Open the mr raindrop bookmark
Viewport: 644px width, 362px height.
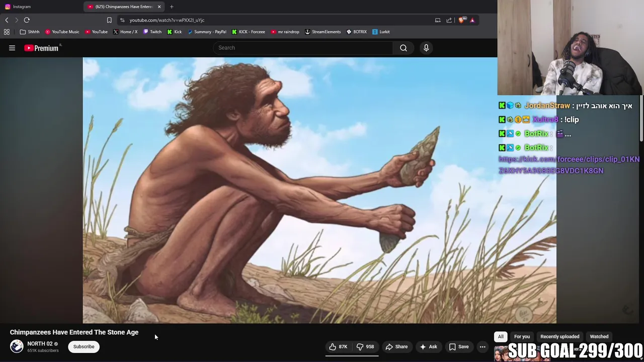click(285, 32)
